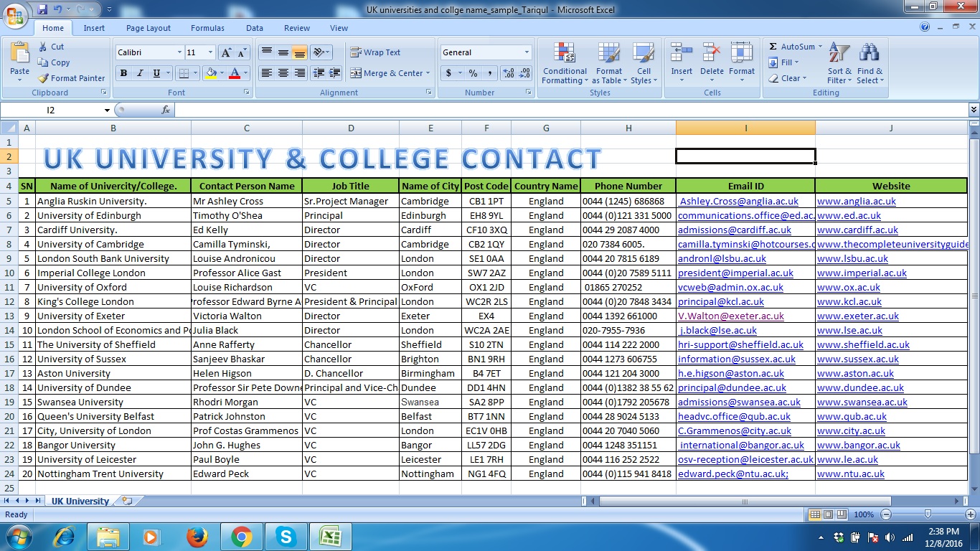This screenshot has width=980, height=551.
Task: Open Borders dropdown arrow
Action: pos(196,73)
